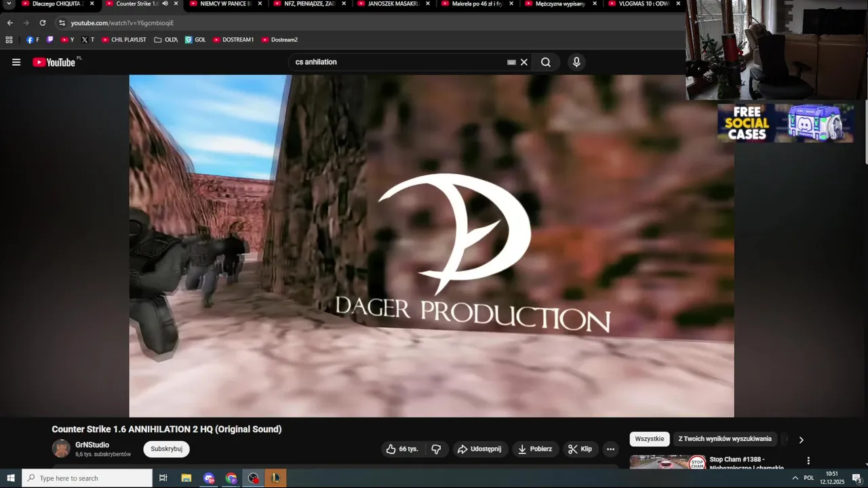The width and height of the screenshot is (868, 488).
Task: Show next filter chips with right arrow
Action: (801, 440)
